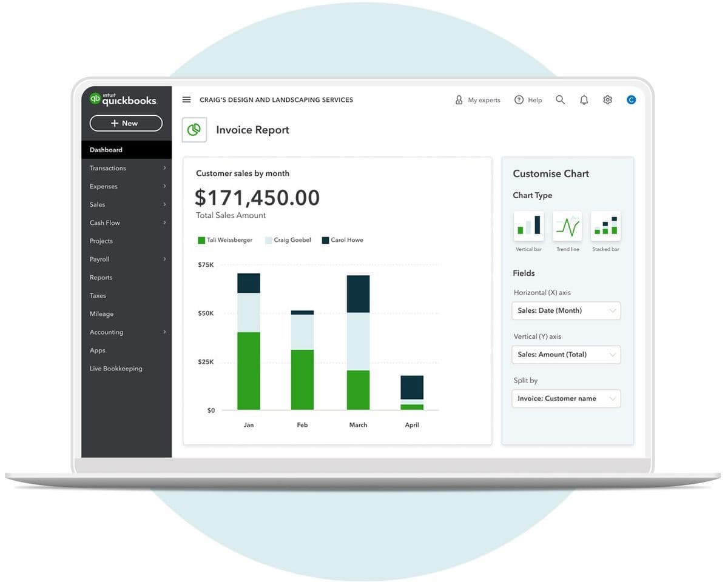Click the QuickBooks logo

point(124,99)
